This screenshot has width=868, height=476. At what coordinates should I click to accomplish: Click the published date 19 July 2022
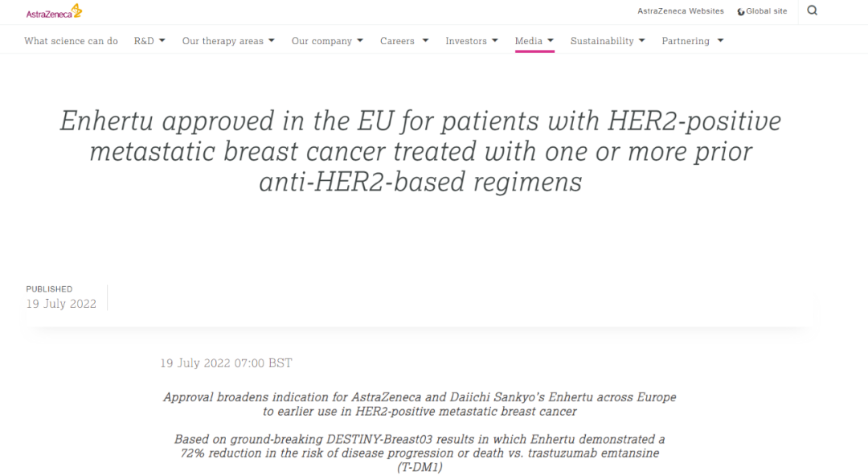(x=61, y=304)
